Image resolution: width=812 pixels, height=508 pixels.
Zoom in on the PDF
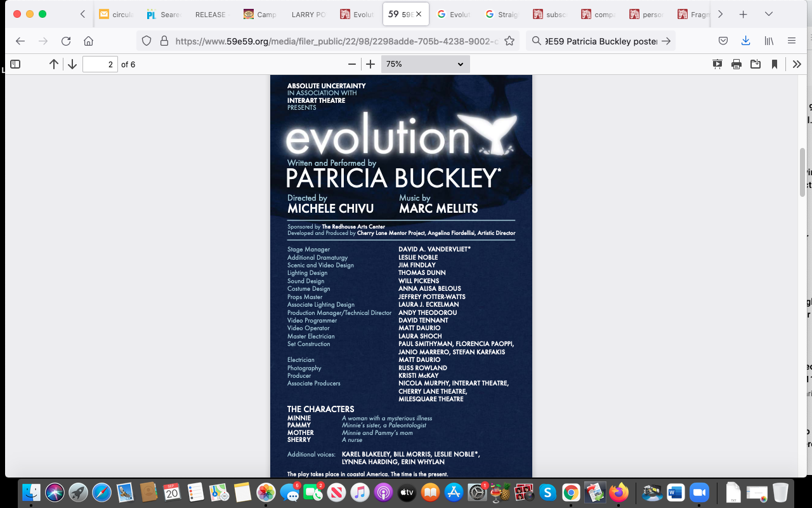(370, 64)
